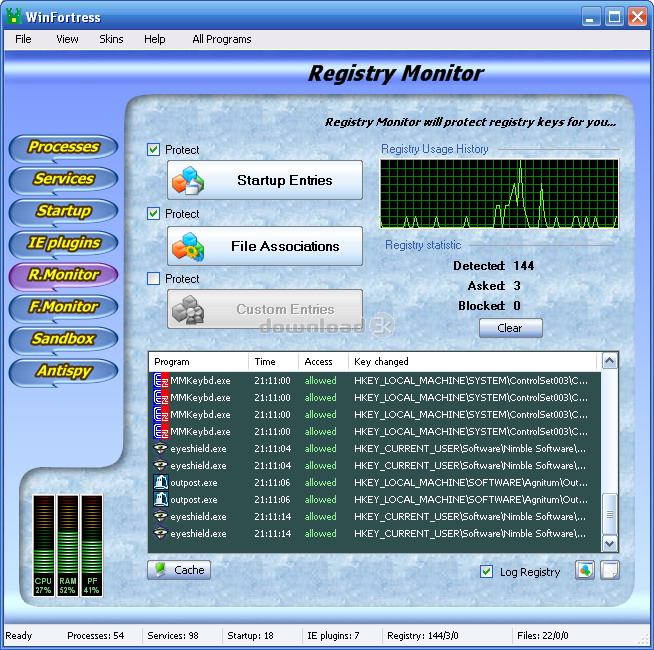
Task: Click the colored icon button beside Log Registry
Action: pos(585,570)
